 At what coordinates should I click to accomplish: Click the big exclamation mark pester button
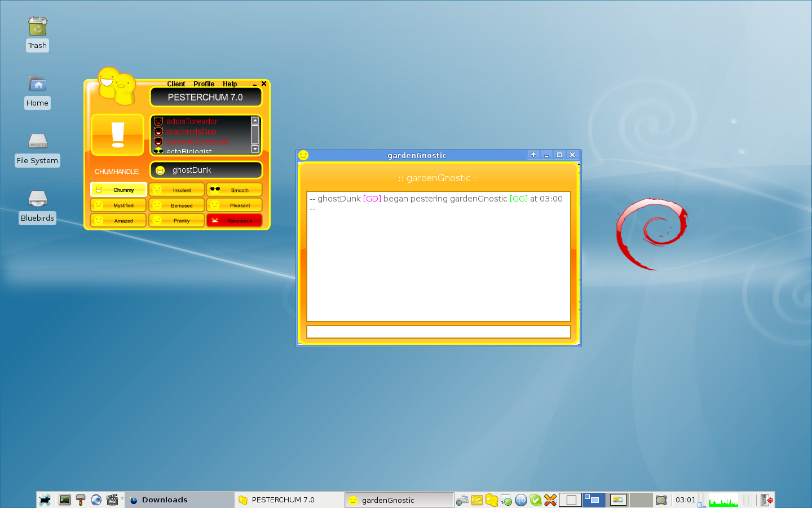point(117,135)
